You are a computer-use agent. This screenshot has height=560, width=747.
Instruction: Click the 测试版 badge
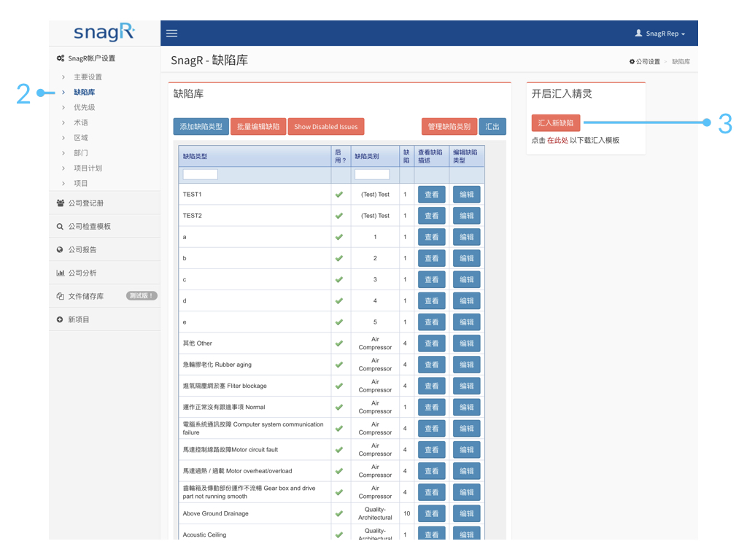tap(142, 296)
